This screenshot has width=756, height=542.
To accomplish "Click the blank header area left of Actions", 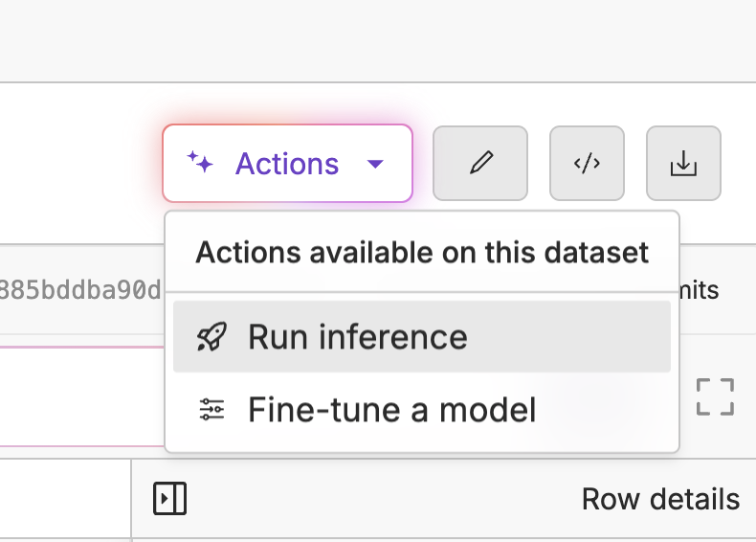I will [x=77, y=163].
